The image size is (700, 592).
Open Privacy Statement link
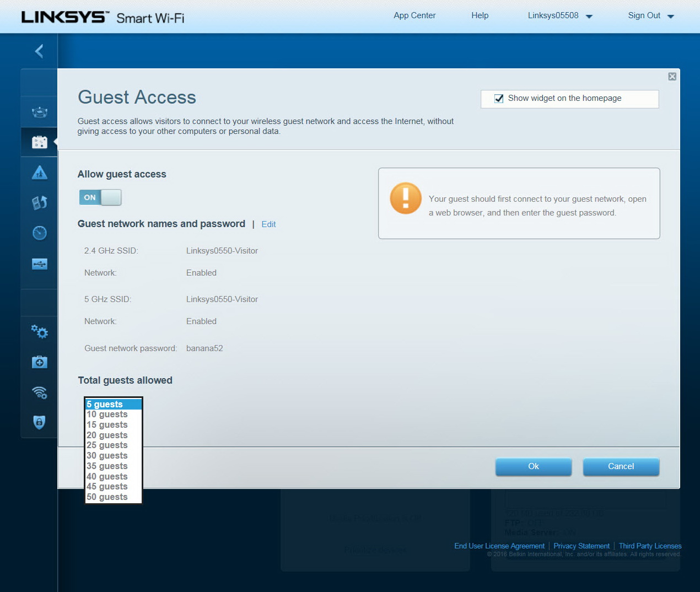pos(581,546)
